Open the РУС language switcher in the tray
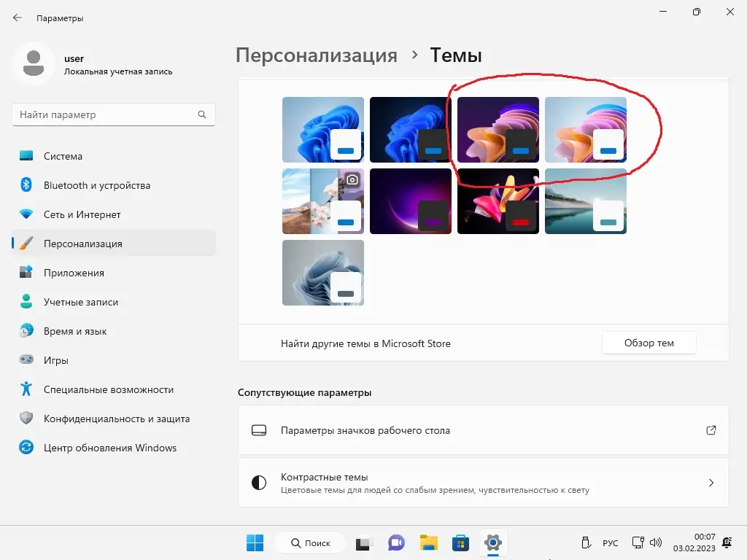Image resolution: width=747 pixels, height=560 pixels. (x=610, y=542)
